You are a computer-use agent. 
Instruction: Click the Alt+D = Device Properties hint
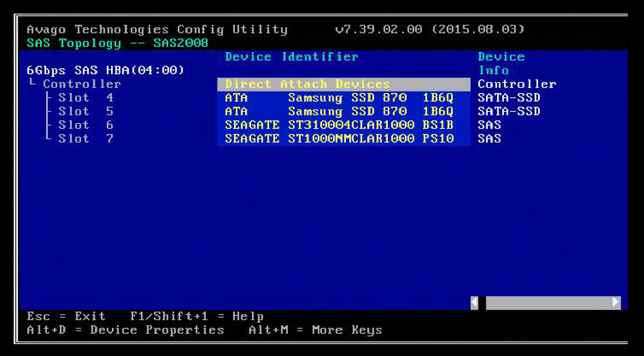coord(126,330)
